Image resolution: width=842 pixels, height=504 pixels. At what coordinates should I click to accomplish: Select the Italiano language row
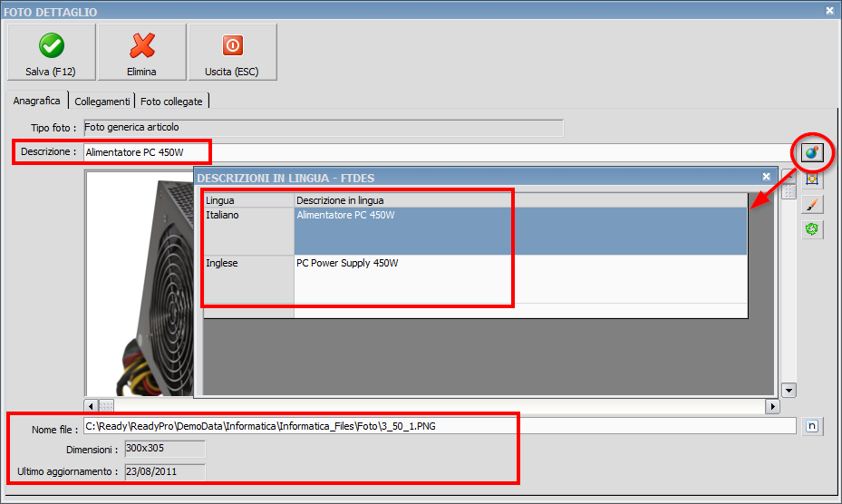pyautogui.click(x=248, y=230)
